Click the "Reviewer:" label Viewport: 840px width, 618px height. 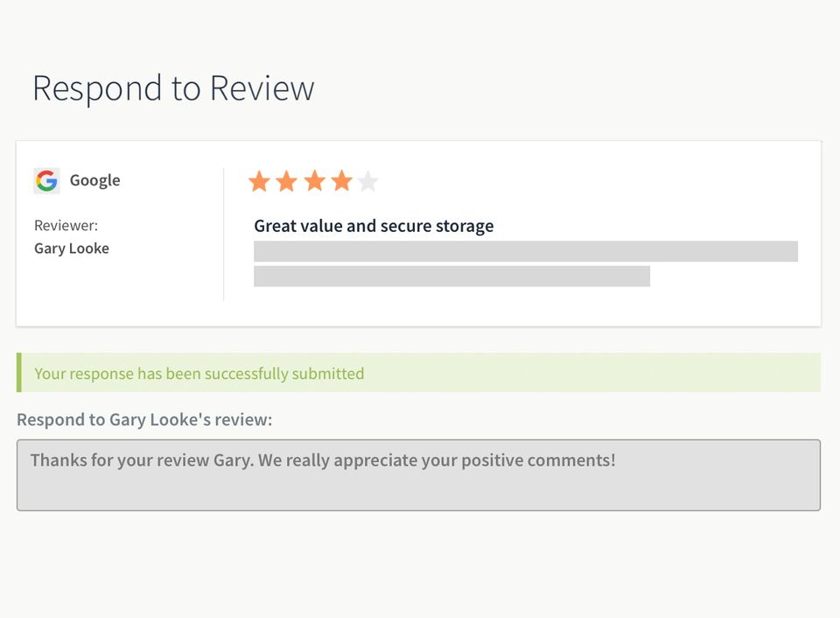point(66,225)
